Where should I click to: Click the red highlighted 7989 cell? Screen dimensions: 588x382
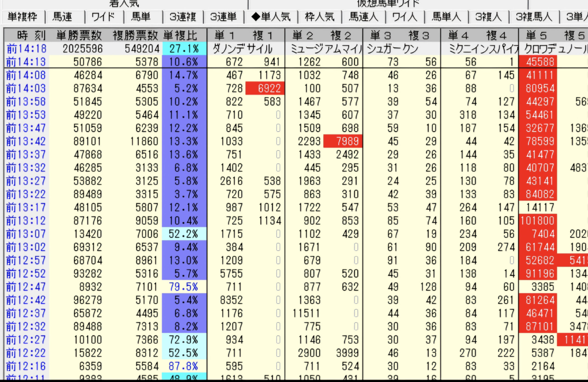coord(343,141)
